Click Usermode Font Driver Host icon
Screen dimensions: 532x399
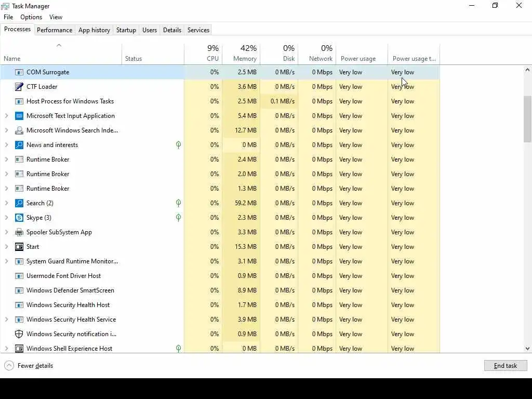tap(19, 276)
